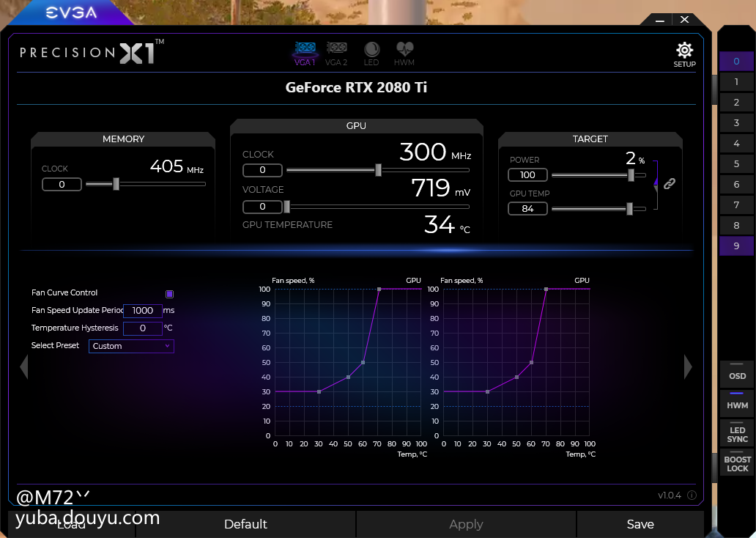
Task: Click the Temperature Hysteresis field
Action: (143, 328)
